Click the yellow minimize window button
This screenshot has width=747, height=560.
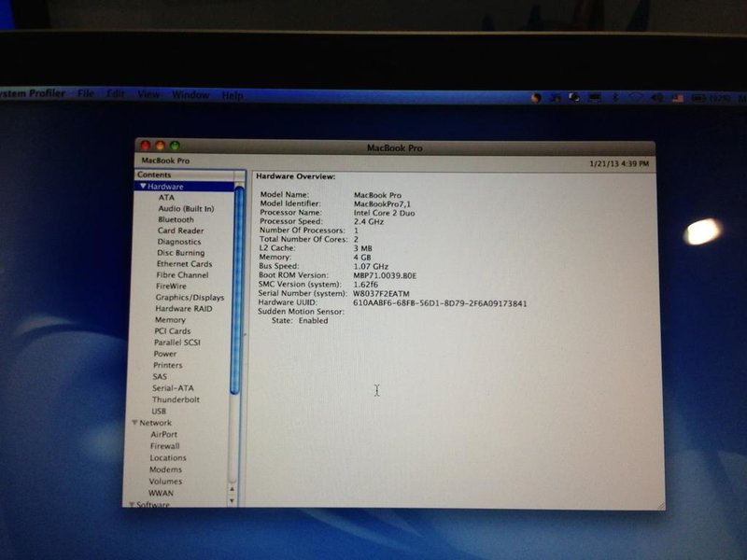click(x=161, y=146)
